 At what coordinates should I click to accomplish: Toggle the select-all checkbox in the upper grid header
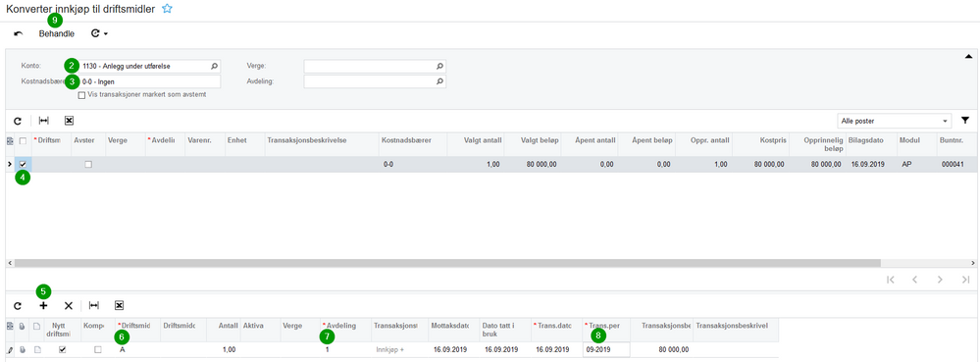click(x=24, y=142)
